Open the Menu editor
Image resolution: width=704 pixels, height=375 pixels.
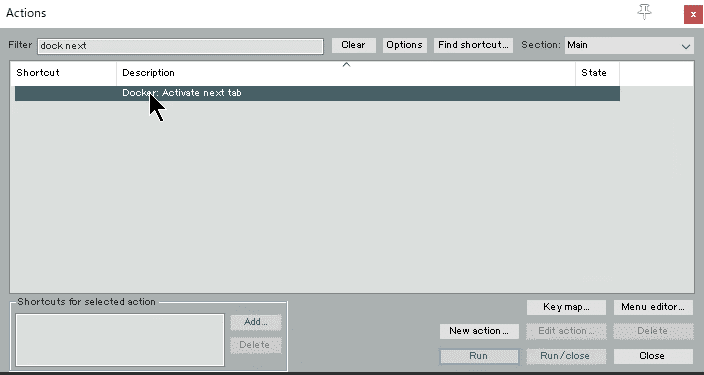pyautogui.click(x=653, y=307)
